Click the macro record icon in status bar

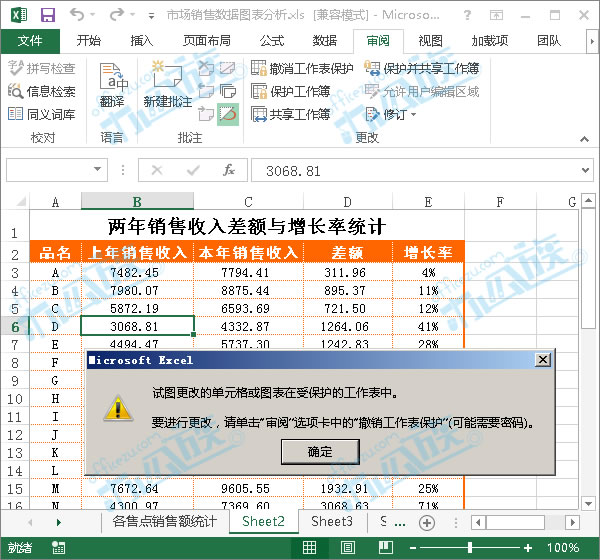(59, 548)
